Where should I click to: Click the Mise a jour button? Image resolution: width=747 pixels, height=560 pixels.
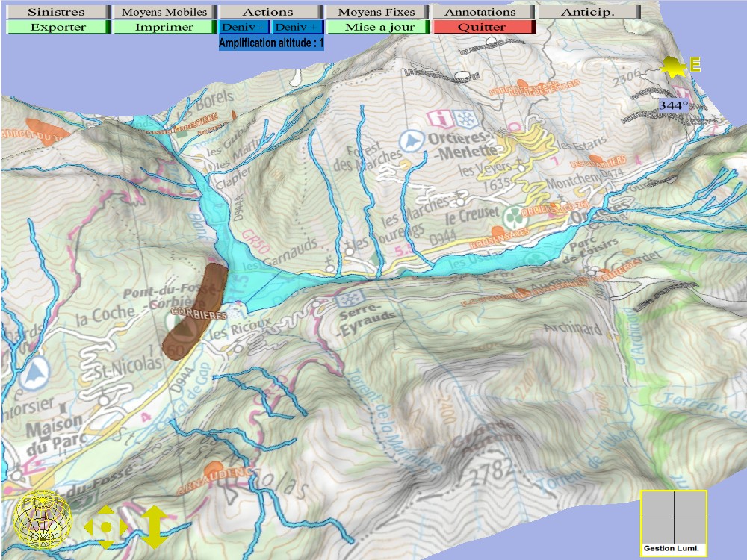pos(377,27)
